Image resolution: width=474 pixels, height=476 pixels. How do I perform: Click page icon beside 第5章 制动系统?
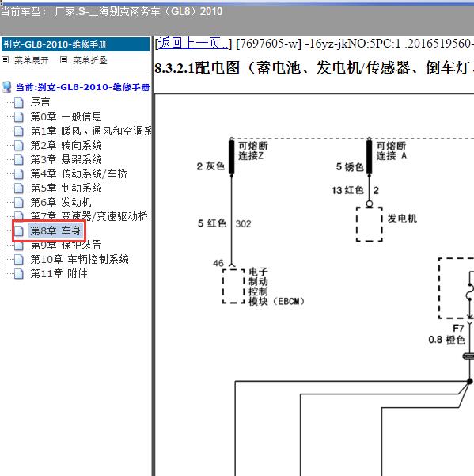point(19,188)
